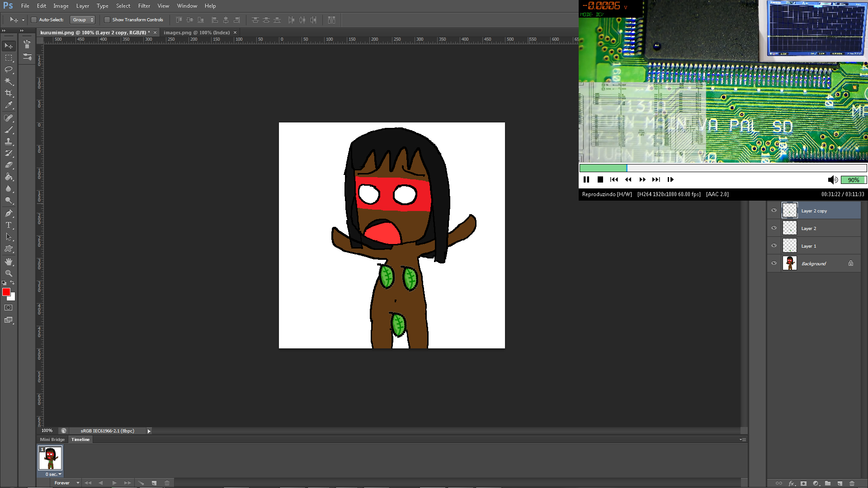Adjust the 90% volume bar
868x488 pixels.
point(853,180)
